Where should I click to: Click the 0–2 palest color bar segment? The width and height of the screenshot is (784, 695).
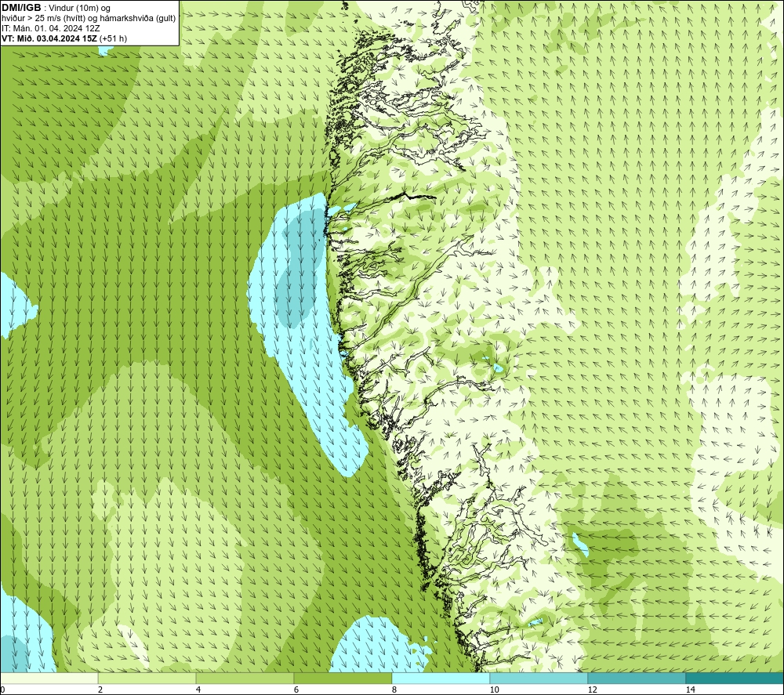click(49, 679)
